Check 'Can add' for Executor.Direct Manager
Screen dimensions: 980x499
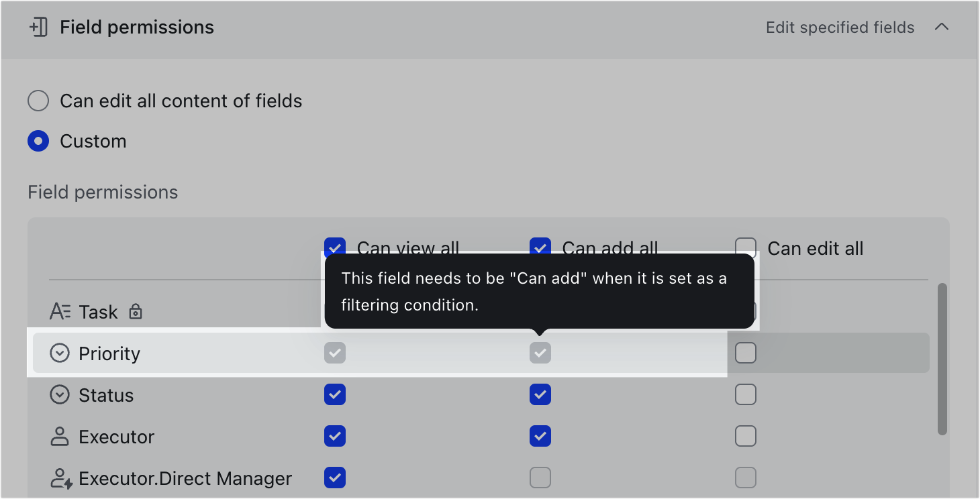(540, 478)
